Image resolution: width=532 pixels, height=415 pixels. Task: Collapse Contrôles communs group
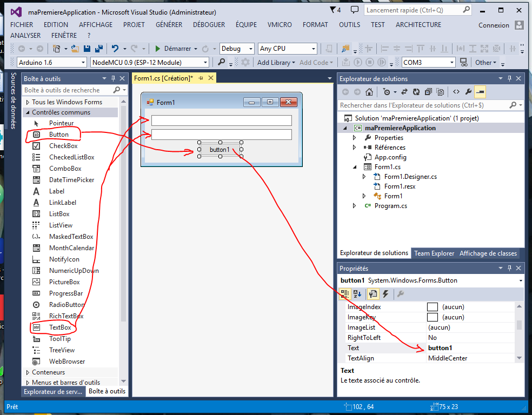click(28, 112)
